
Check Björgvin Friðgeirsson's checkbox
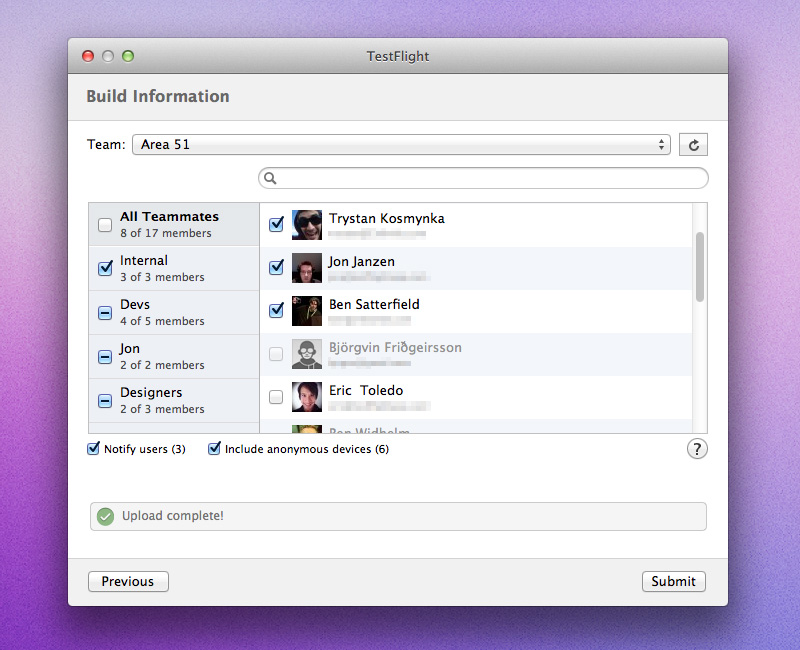point(276,354)
